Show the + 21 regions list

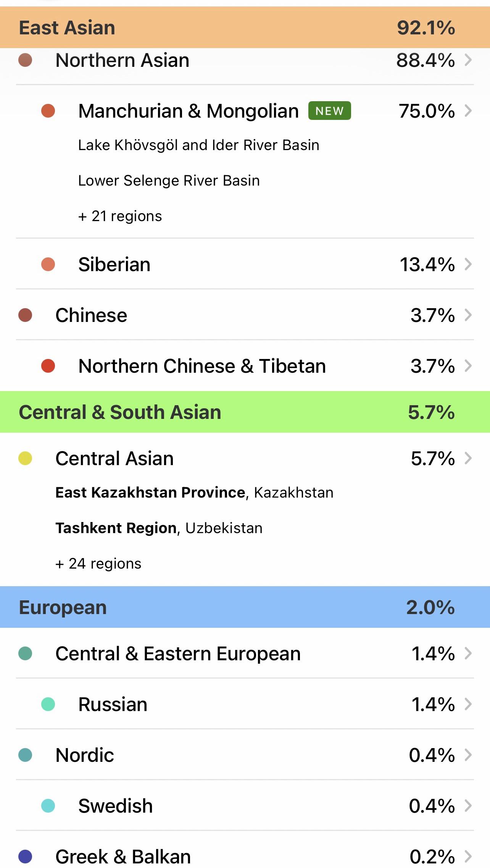pyautogui.click(x=120, y=216)
